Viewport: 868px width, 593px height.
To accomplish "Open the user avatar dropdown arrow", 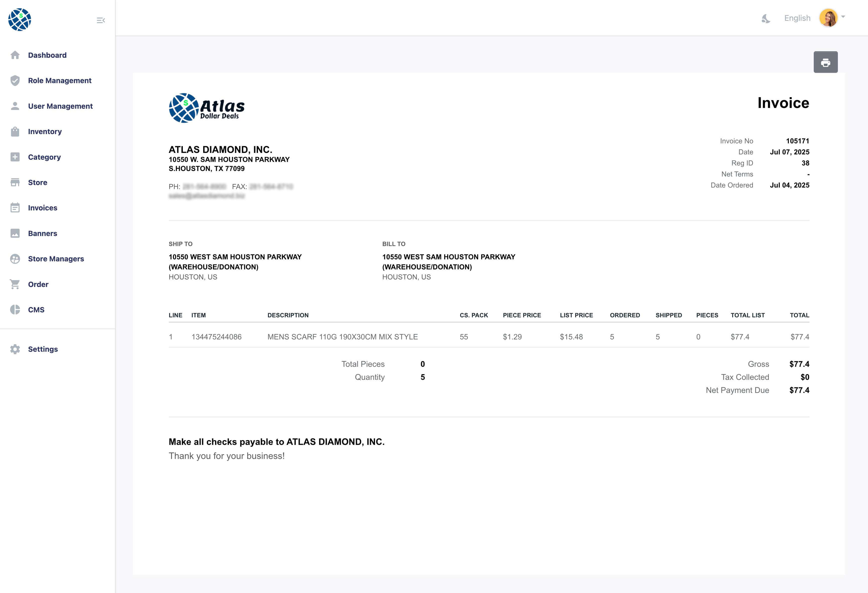I will [843, 17].
